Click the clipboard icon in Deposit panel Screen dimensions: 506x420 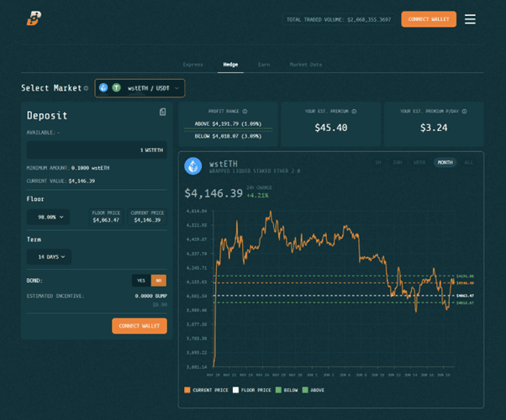point(162,112)
